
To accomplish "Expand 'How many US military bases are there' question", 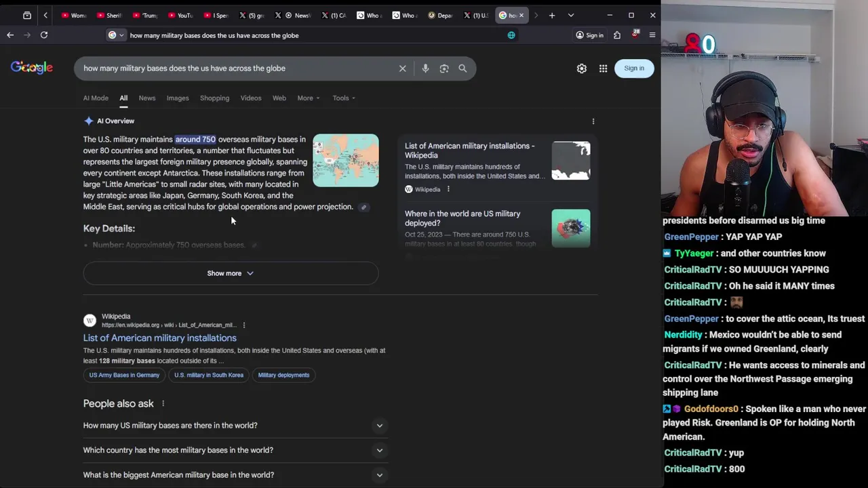I will [234, 426].
